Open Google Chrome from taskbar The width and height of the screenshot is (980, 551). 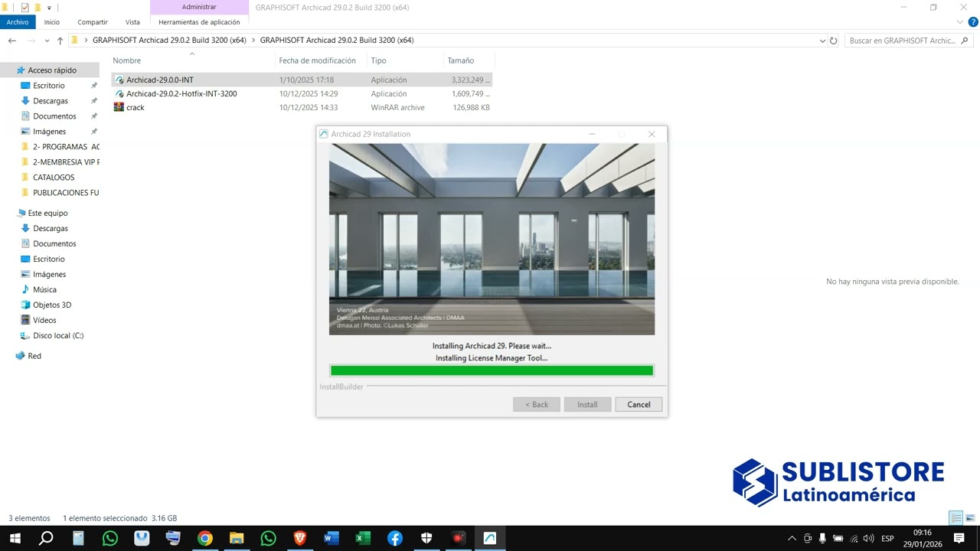click(204, 538)
